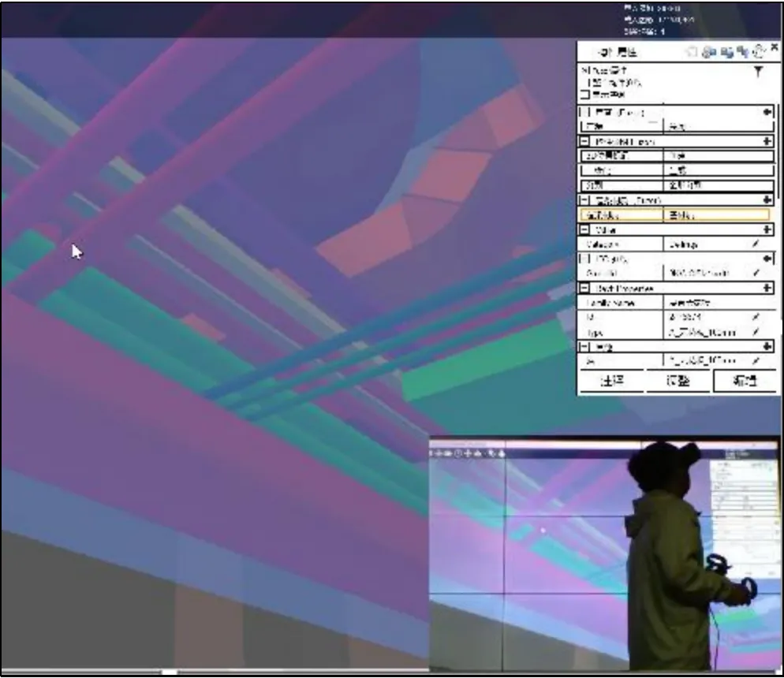Select the right tab at properties panel bottom

click(745, 381)
